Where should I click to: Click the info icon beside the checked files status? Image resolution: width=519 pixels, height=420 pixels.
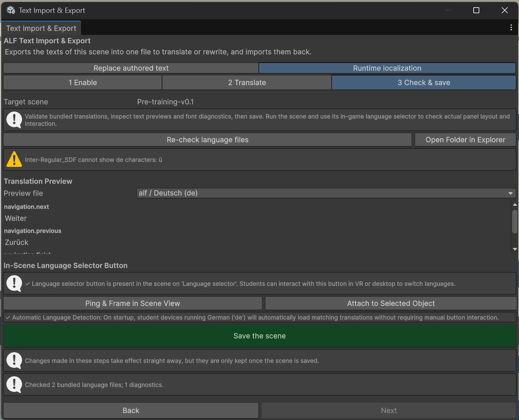[x=14, y=384]
